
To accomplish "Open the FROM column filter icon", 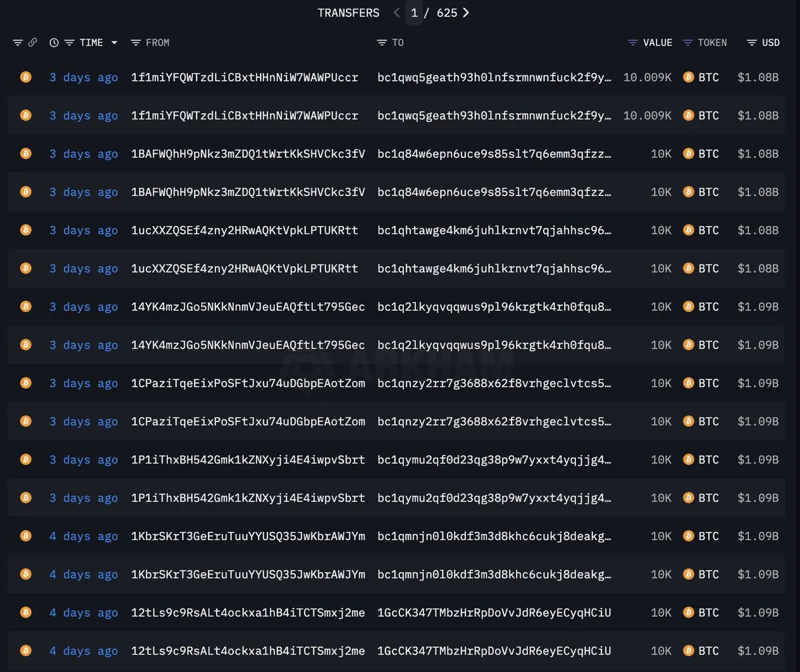I will pyautogui.click(x=135, y=43).
